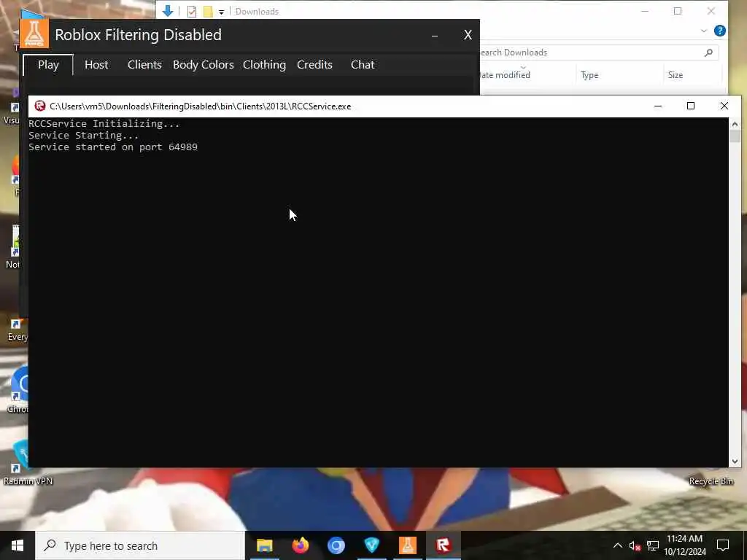Go to the Clothing tab

(x=264, y=65)
